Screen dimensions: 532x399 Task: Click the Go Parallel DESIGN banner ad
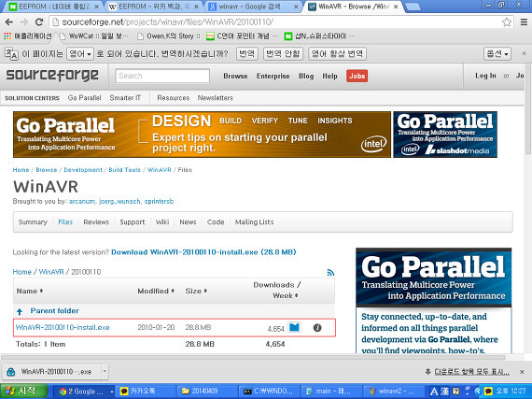(202, 135)
